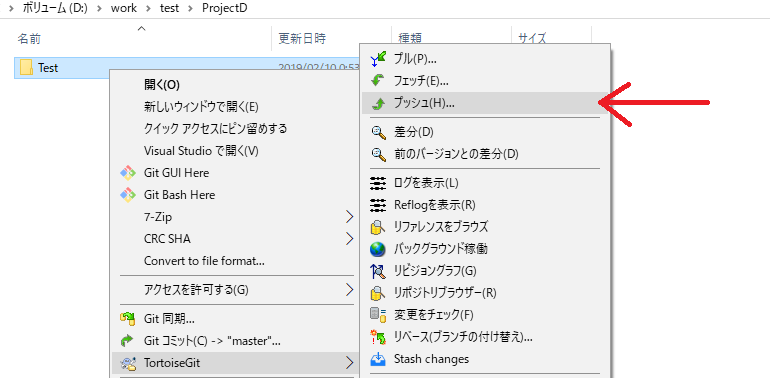Choose 開く(O) from context menu
770x378 pixels.
(233, 85)
